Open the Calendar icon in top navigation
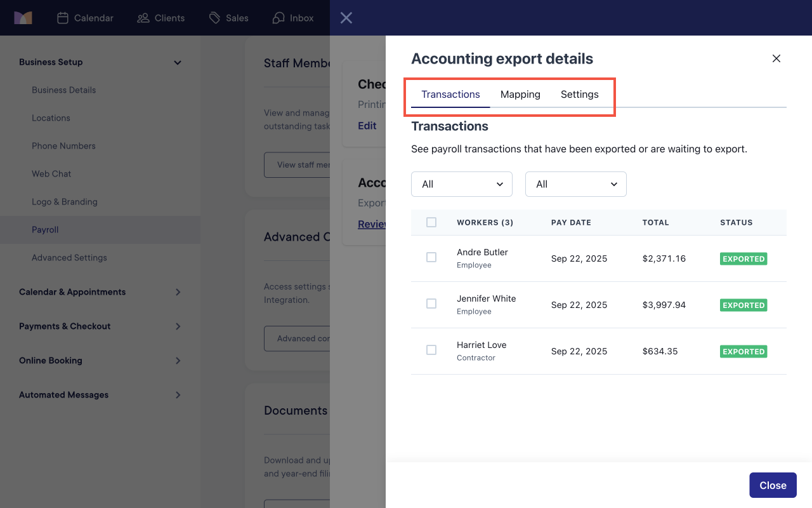This screenshot has width=812, height=508. click(63, 18)
